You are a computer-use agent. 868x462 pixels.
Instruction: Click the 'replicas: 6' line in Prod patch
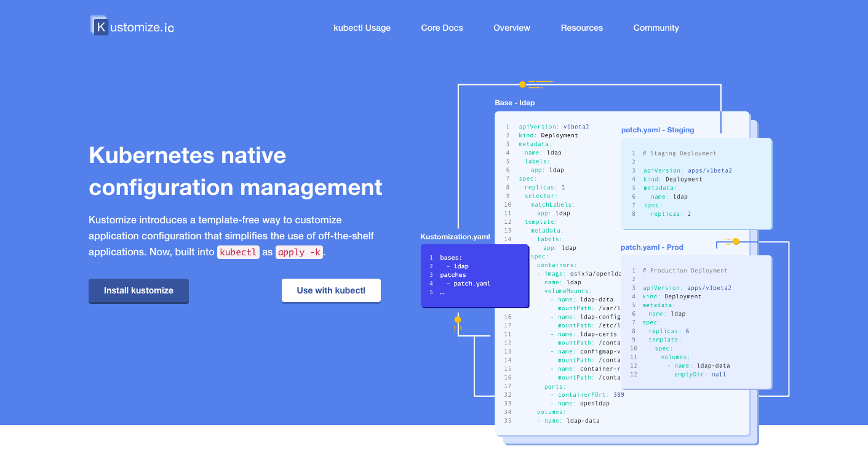pyautogui.click(x=669, y=331)
